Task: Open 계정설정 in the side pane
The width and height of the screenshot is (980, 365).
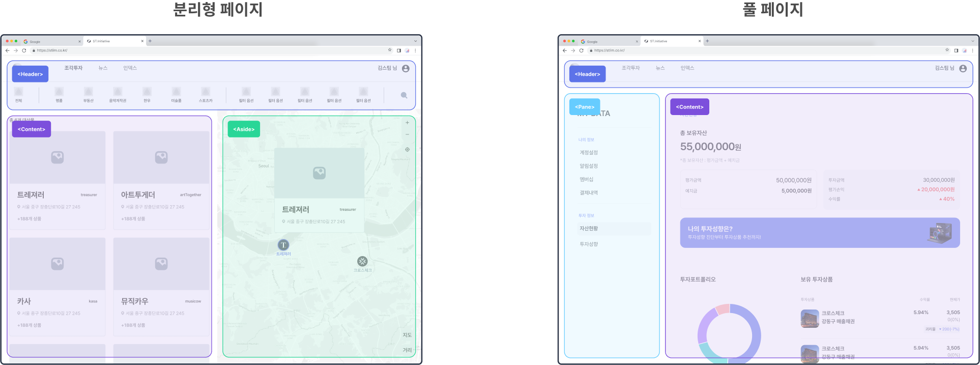Action: click(589, 153)
